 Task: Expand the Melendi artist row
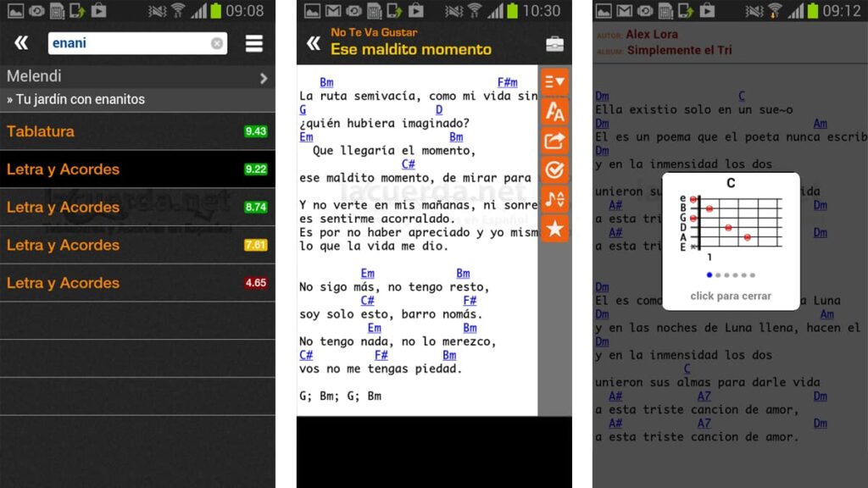(264, 78)
